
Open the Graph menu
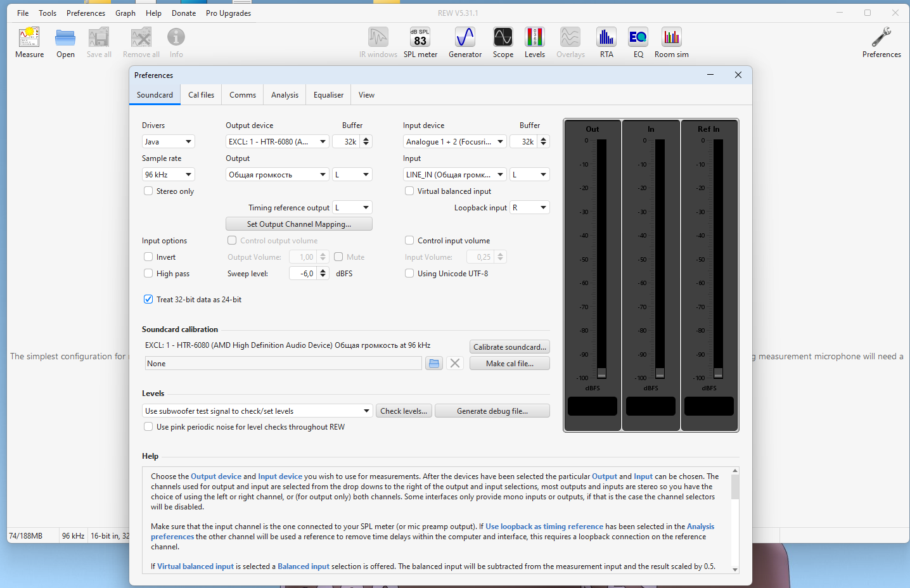125,13
